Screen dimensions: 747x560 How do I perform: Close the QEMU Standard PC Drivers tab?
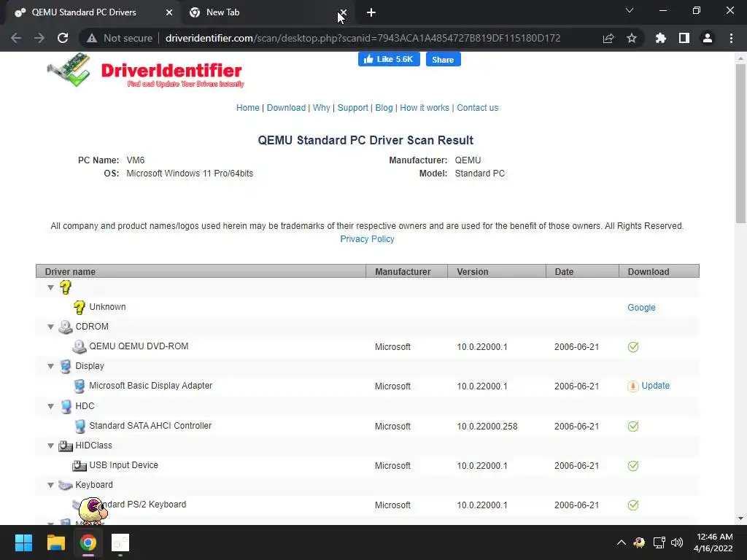pyautogui.click(x=169, y=13)
